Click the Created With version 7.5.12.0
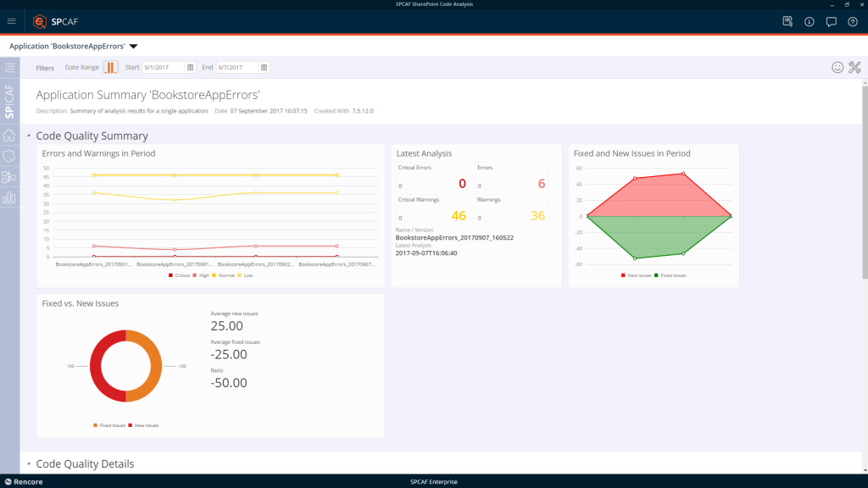This screenshot has width=868, height=488. click(x=363, y=111)
